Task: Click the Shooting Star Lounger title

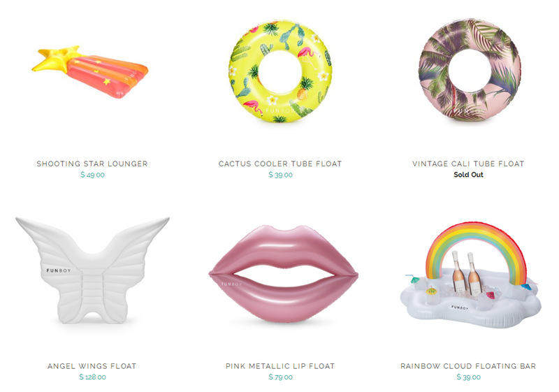Action: click(x=92, y=164)
